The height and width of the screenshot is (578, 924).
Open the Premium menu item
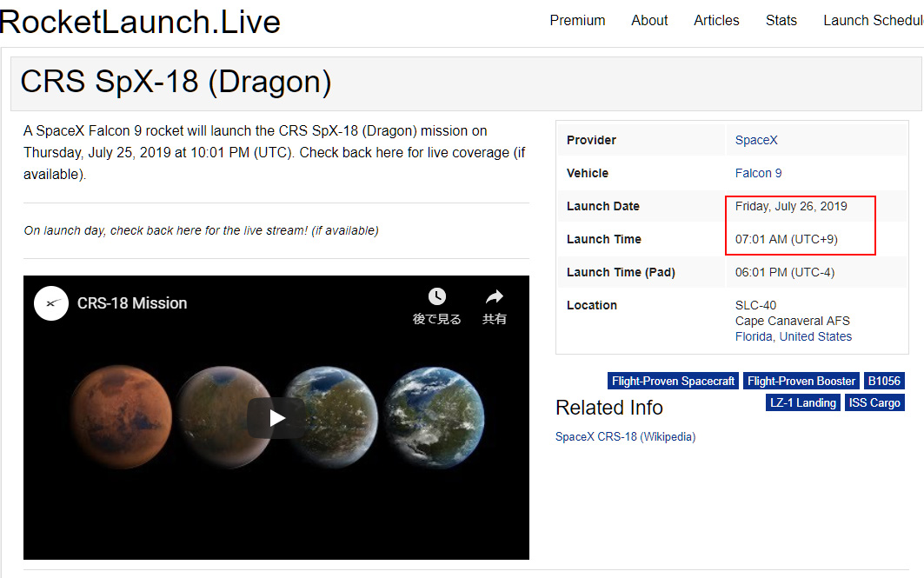click(577, 20)
